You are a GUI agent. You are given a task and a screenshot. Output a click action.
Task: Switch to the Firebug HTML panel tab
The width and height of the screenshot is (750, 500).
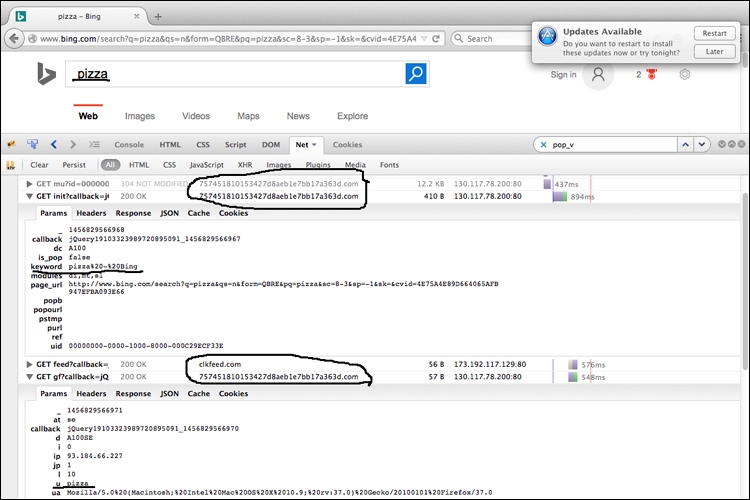pyautogui.click(x=170, y=144)
